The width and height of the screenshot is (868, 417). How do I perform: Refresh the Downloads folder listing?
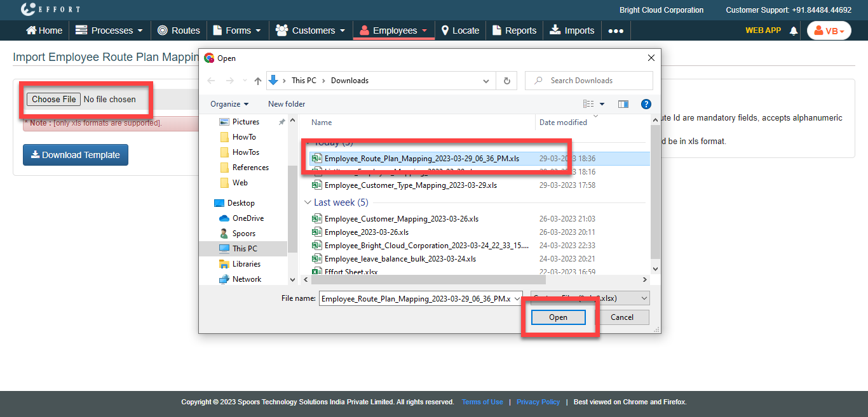(506, 81)
